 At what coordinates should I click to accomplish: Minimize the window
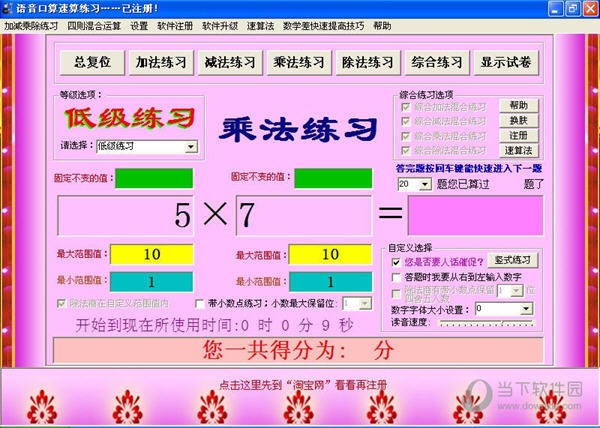[556, 8]
